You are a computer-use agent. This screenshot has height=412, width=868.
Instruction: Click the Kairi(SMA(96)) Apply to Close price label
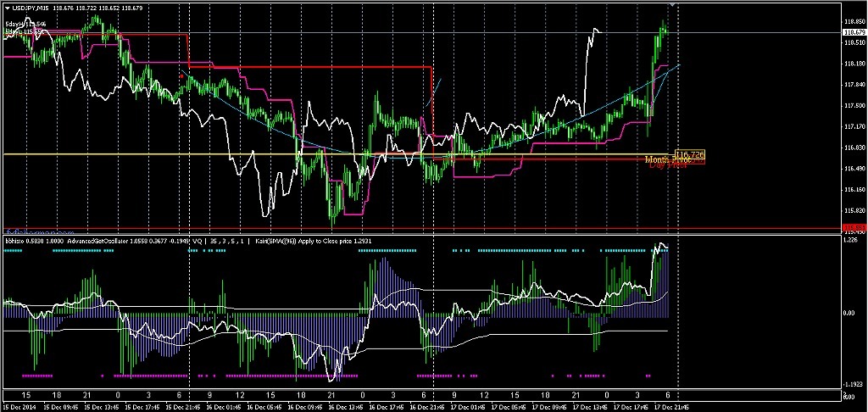click(x=314, y=242)
